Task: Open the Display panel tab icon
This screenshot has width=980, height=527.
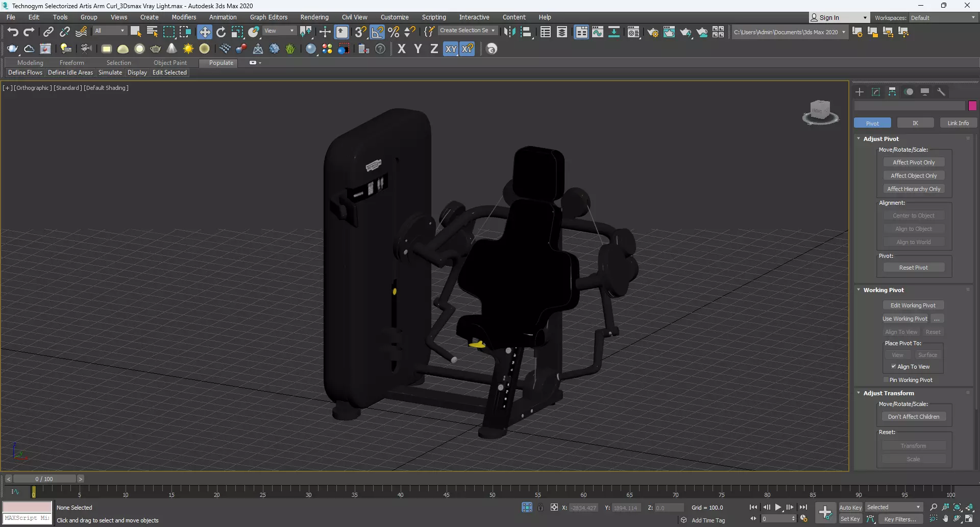Action: (x=925, y=92)
